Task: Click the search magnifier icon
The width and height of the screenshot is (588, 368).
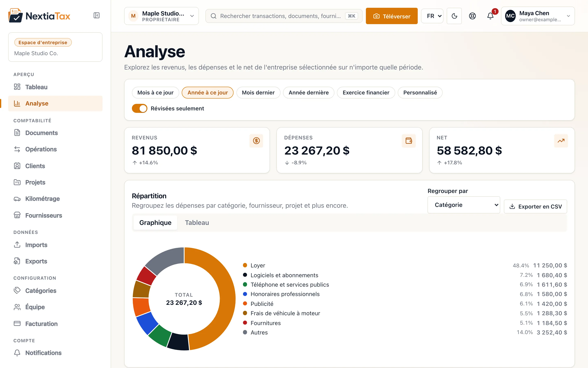Action: (x=213, y=16)
